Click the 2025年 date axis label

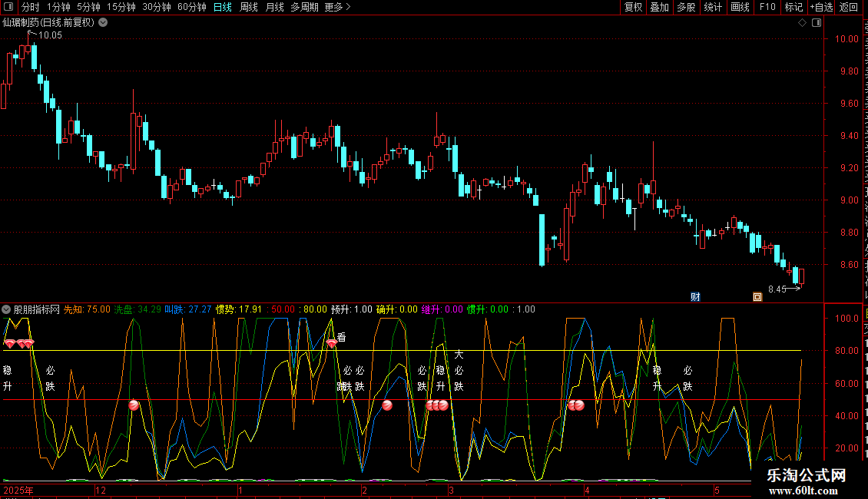click(x=18, y=490)
